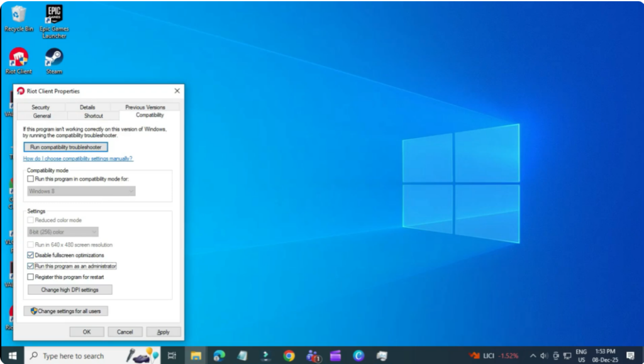This screenshot has height=364, width=644.
Task: Enable 'Run this program in compatibility mode'
Action: [31, 179]
